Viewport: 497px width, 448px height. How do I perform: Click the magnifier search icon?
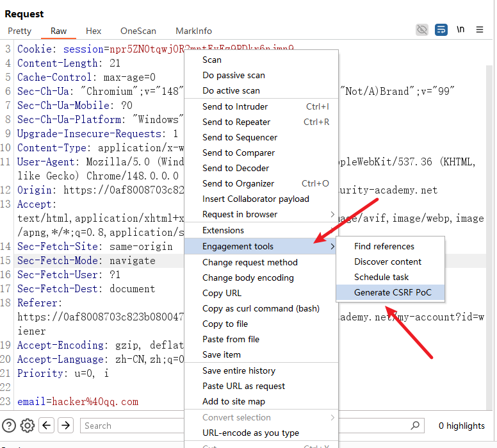point(415,425)
